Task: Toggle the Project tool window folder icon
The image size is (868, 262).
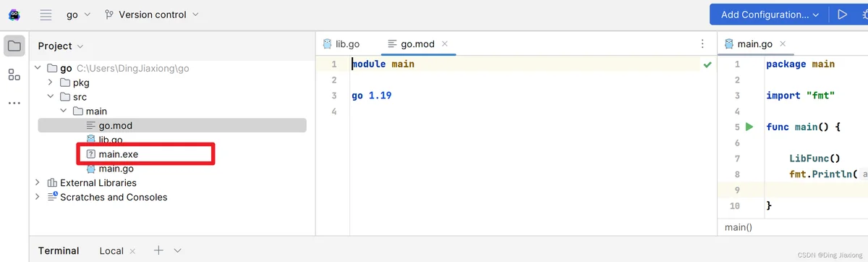Action: [x=14, y=46]
